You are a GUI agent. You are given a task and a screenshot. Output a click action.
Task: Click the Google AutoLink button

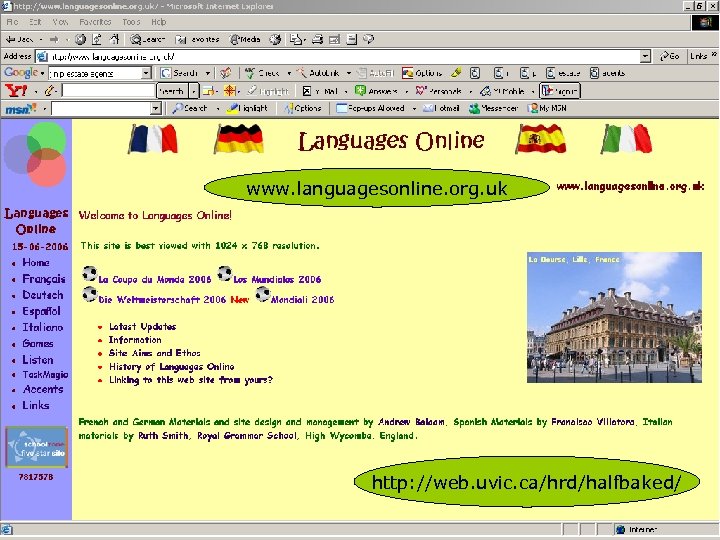click(318, 73)
